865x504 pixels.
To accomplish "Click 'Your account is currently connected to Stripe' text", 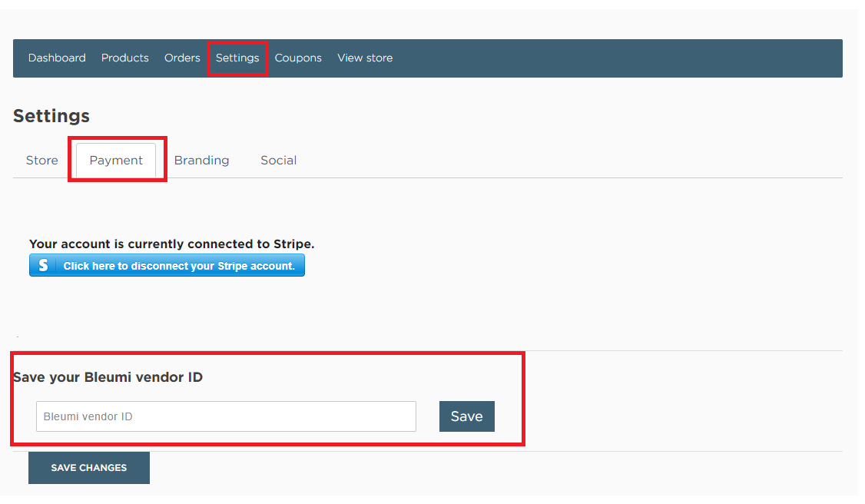I will pyautogui.click(x=171, y=244).
